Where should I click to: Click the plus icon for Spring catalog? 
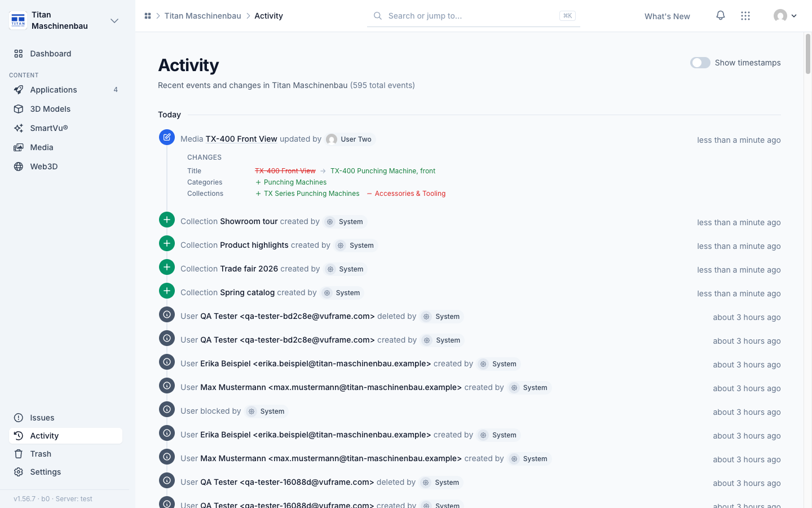167,291
